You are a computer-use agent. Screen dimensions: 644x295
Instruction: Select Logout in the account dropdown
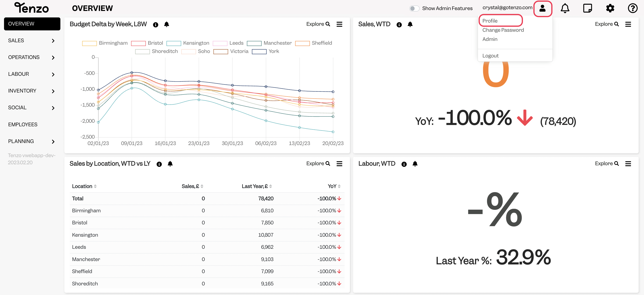click(x=490, y=56)
